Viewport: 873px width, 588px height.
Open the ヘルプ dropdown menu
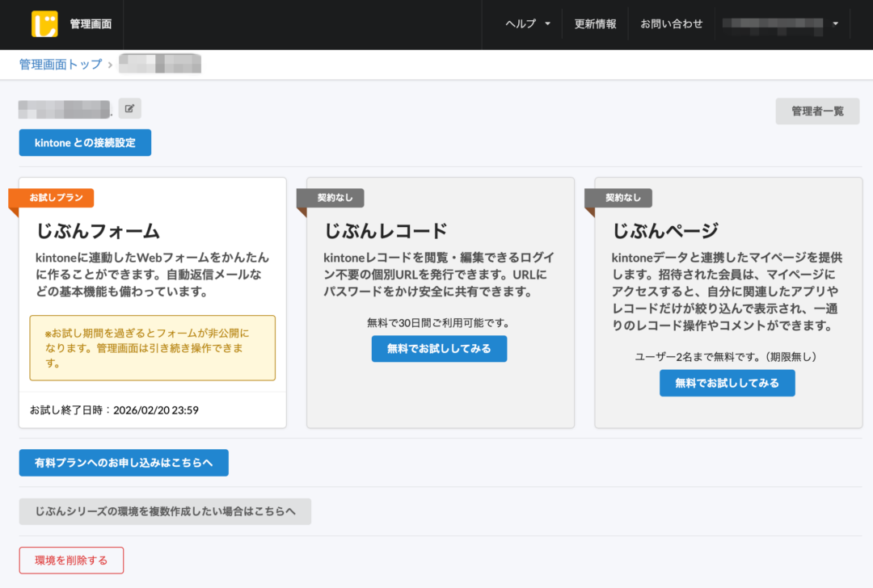(522, 24)
